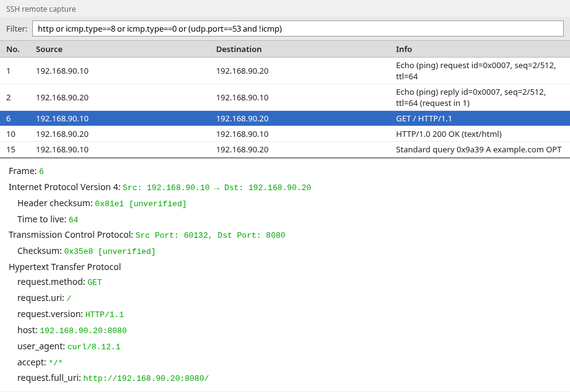Click source 192.168.90.20 in packet 10 row
The height and width of the screenshot is (392, 570).
click(62, 134)
